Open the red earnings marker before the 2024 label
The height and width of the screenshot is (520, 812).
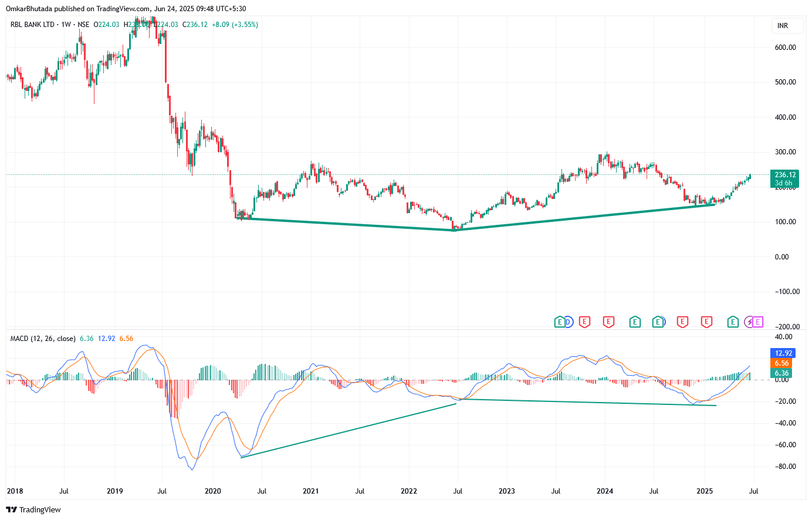pos(584,322)
